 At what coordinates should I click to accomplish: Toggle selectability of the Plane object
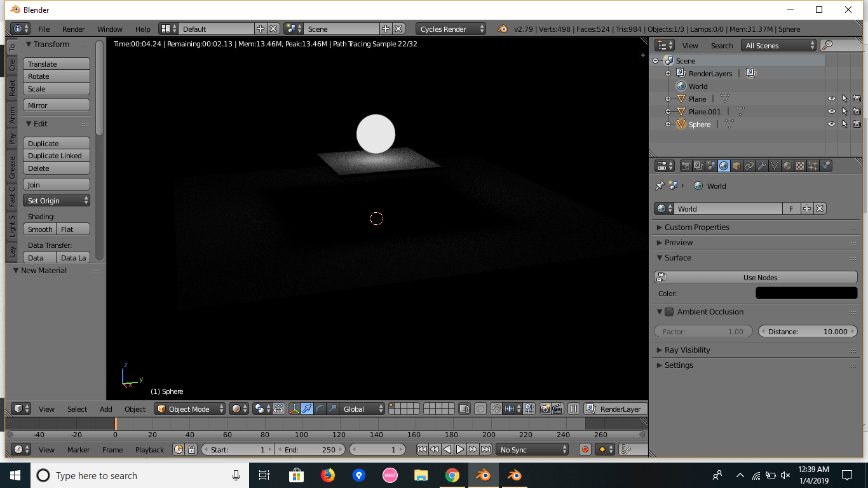(843, 98)
